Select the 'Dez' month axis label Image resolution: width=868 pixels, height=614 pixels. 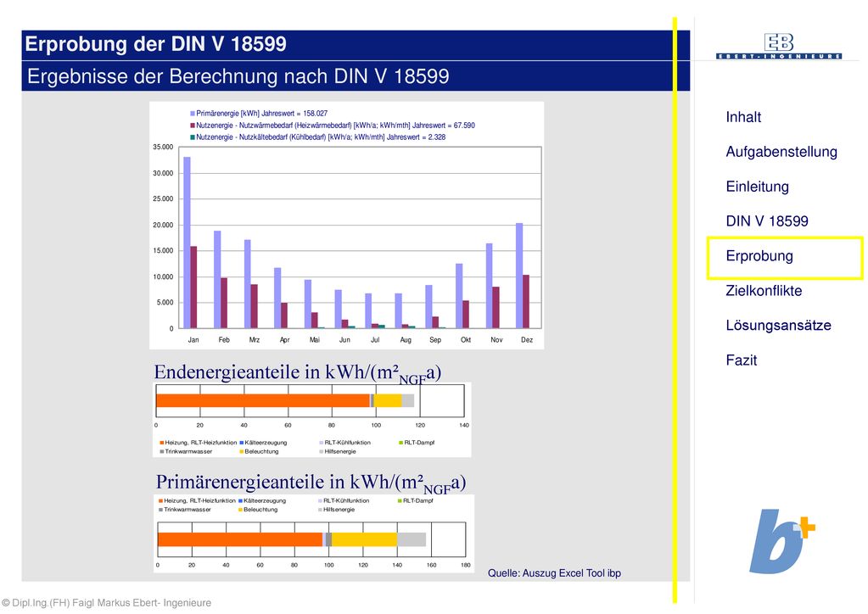(x=526, y=339)
